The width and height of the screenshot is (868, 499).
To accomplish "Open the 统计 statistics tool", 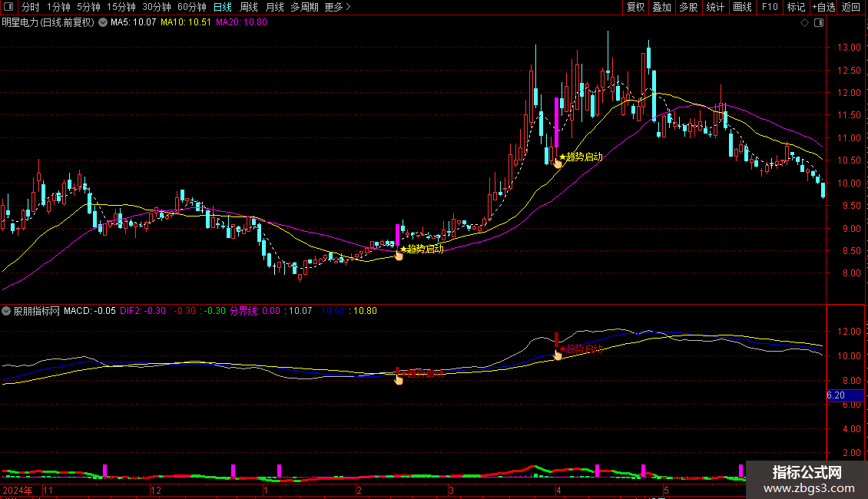I will point(714,7).
